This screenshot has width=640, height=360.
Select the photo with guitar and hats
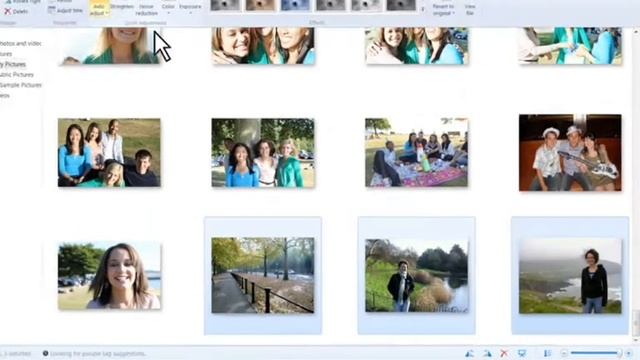[570, 153]
